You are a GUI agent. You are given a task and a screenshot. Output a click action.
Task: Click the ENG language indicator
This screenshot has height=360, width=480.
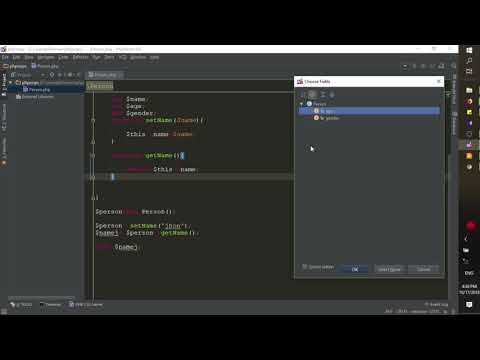click(x=469, y=273)
